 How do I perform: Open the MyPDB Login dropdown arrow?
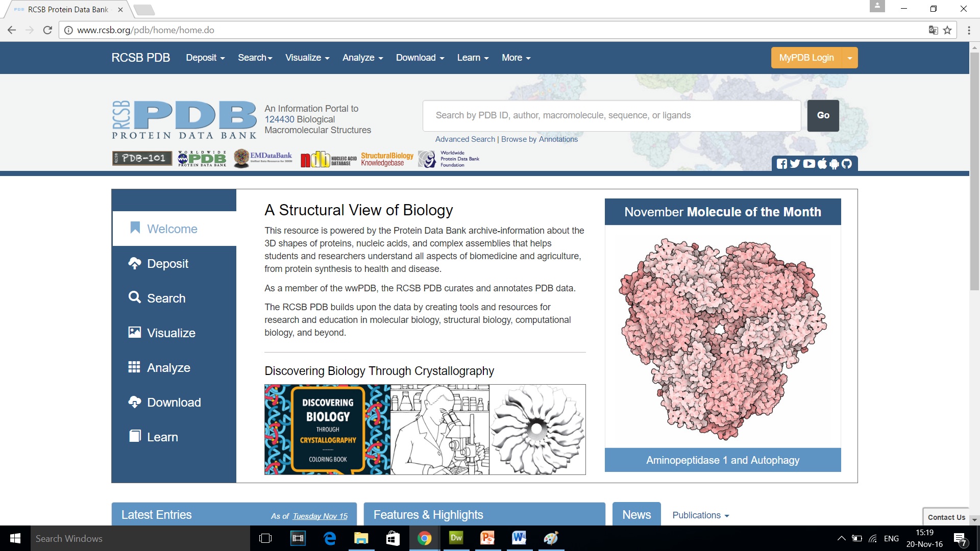[850, 58]
